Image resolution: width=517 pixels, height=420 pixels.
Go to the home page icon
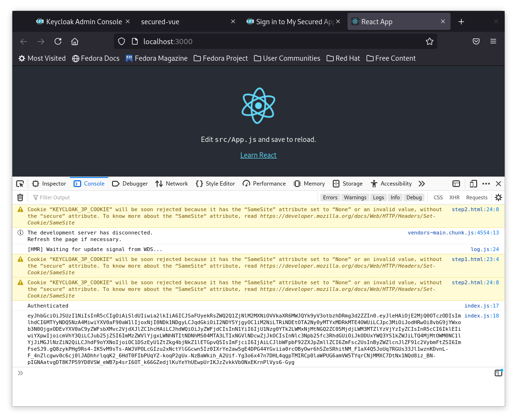(75, 42)
